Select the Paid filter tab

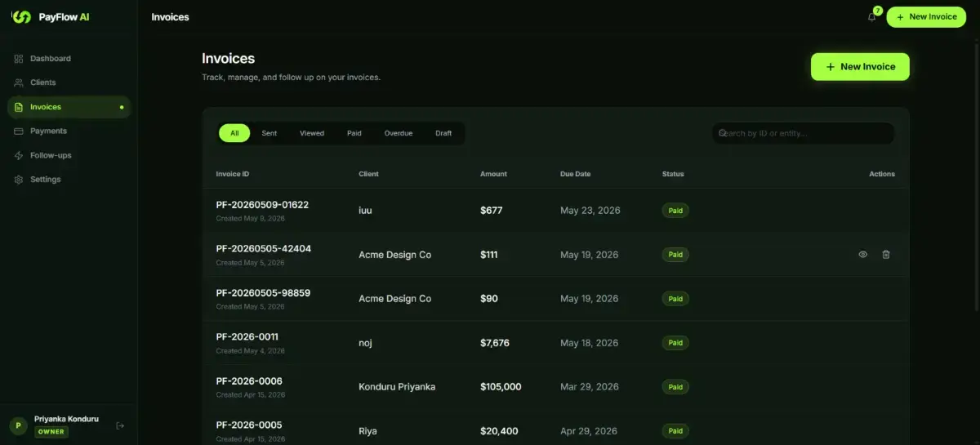pyautogui.click(x=354, y=133)
